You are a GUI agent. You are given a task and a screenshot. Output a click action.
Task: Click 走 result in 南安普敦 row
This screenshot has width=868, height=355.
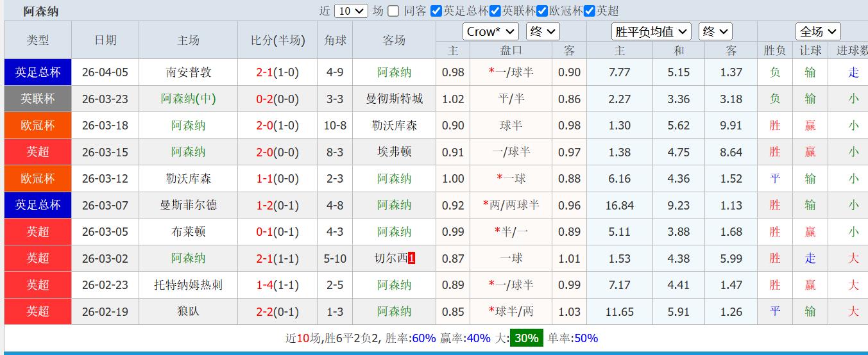pos(853,72)
